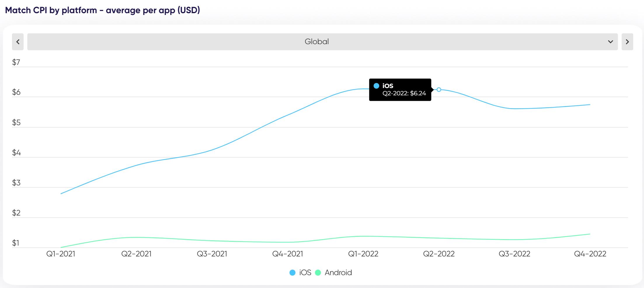Viewport: 644px width, 288px height.
Task: Click the green Android legend dot
Action: pos(318,273)
